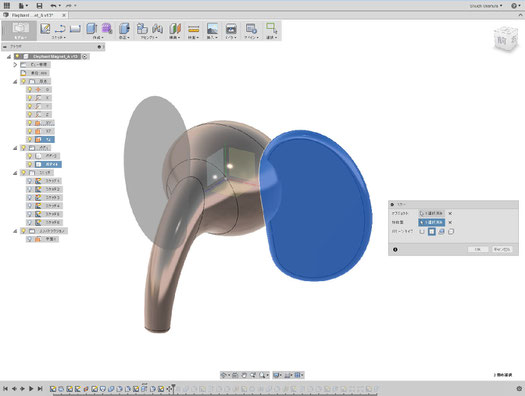Toggle the Construction folder visibility bulb
Viewport: 525px width, 396px height.
pyautogui.click(x=23, y=231)
